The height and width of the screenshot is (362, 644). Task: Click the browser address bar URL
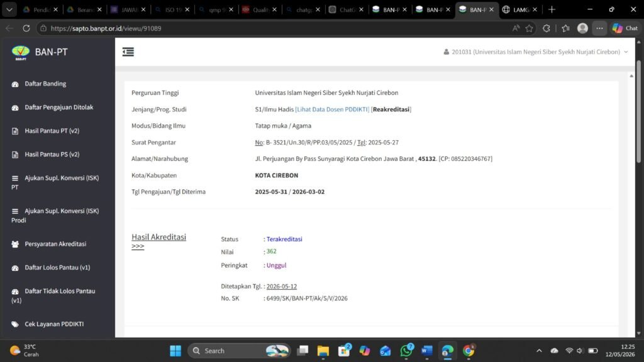tap(106, 28)
